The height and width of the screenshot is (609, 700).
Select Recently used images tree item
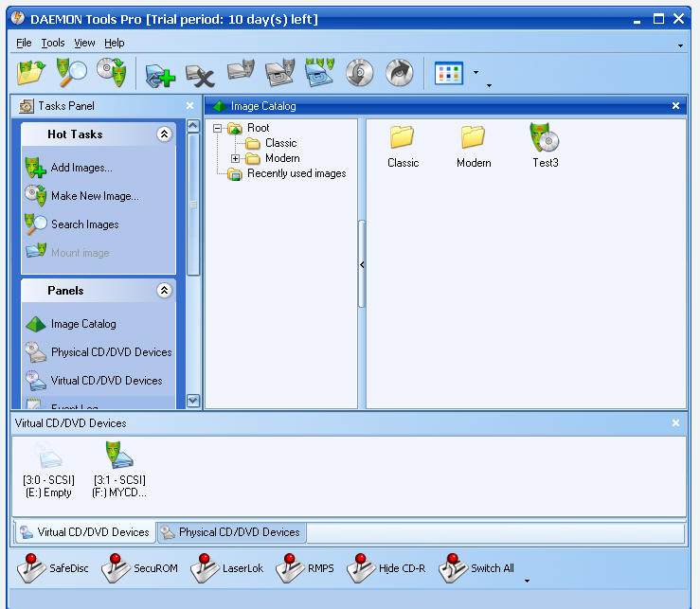[x=296, y=173]
